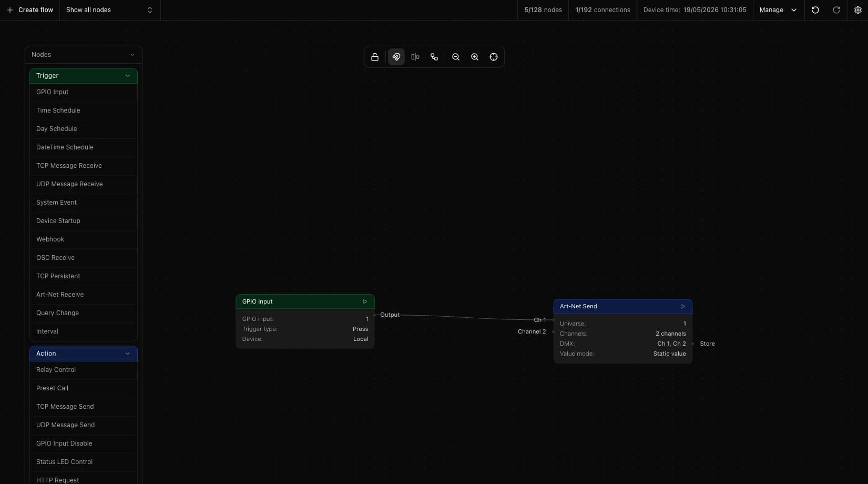The image size is (868, 484).
Task: Open the Show all nodes dropdown
Action: tap(110, 10)
